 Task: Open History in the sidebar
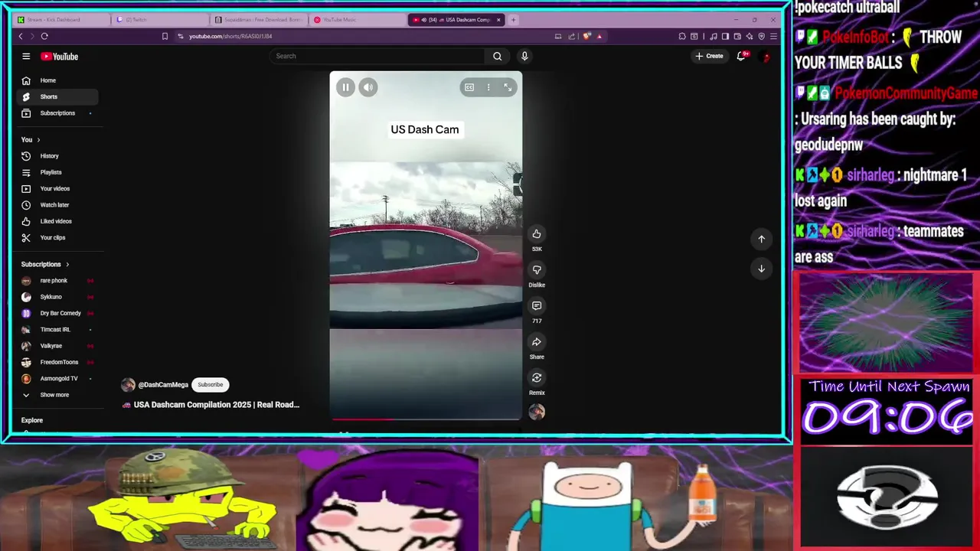[57, 156]
